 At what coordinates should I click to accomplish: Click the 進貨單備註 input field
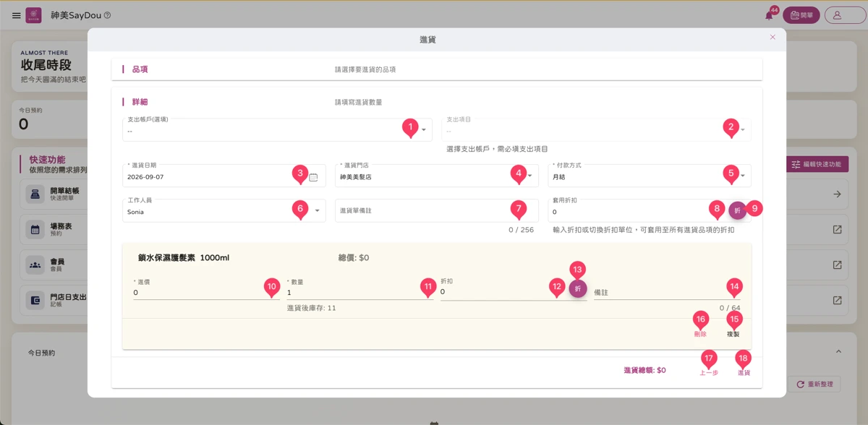tap(437, 210)
